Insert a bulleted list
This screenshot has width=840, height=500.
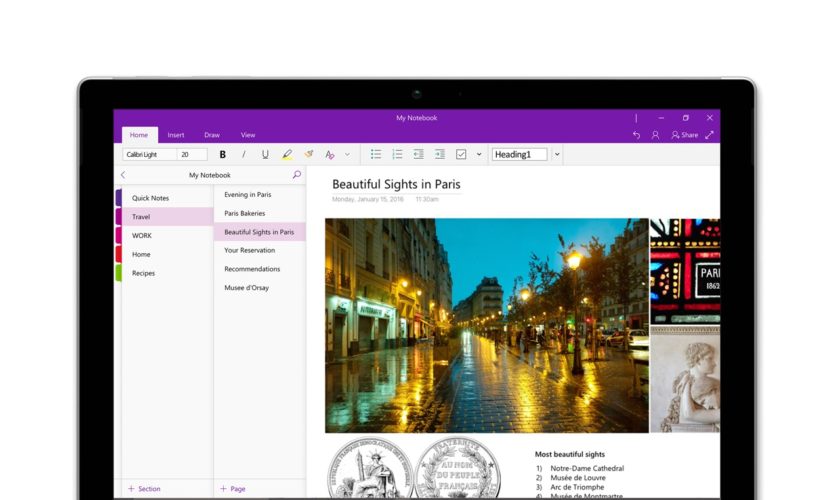[376, 155]
